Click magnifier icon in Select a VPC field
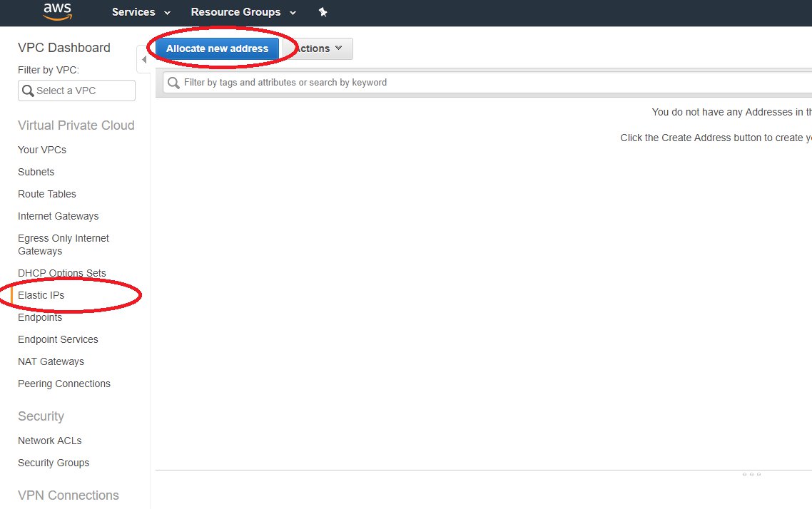 click(x=28, y=91)
